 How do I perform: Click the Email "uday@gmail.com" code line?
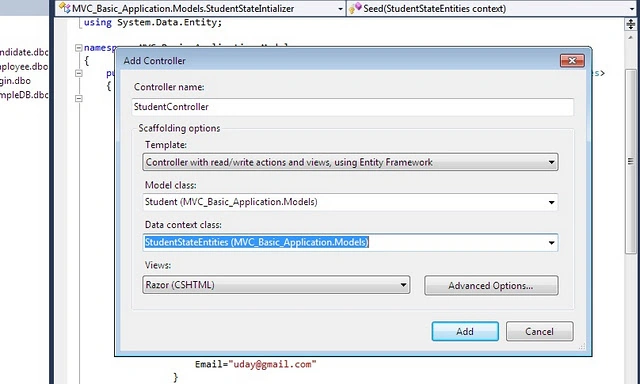pyautogui.click(x=256, y=364)
